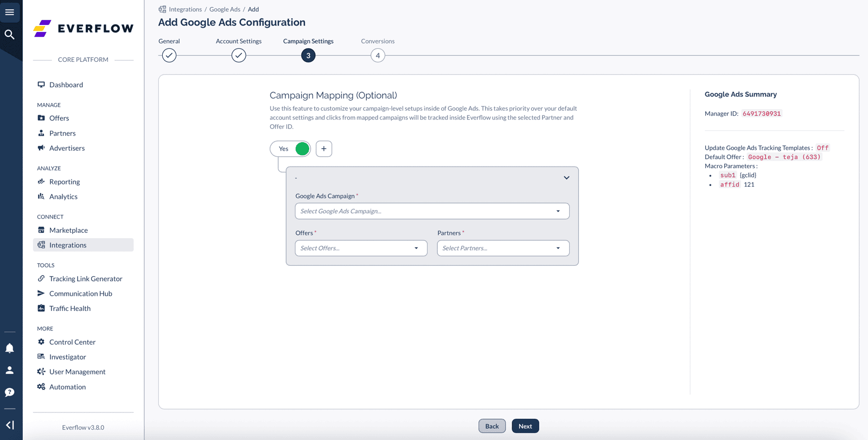Click the Add breadcrumb item
Image resolution: width=868 pixels, height=440 pixels.
pyautogui.click(x=253, y=9)
